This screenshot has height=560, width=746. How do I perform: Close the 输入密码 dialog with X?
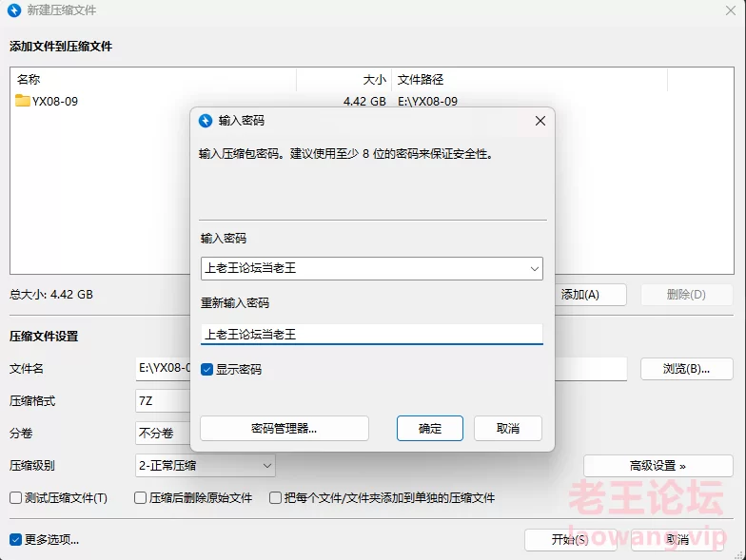(540, 121)
